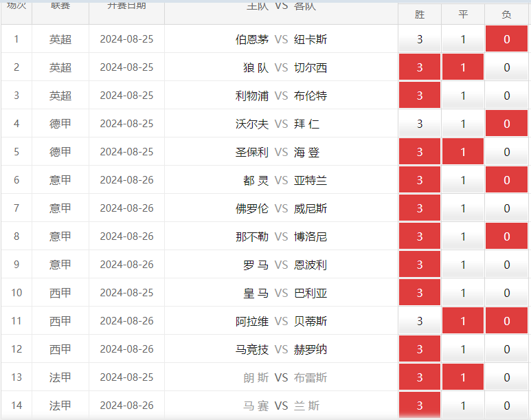This screenshot has width=531, height=420.
Task: Select win (3) for 伯恩茅 VS 纽卡斯
Action: click(420, 39)
